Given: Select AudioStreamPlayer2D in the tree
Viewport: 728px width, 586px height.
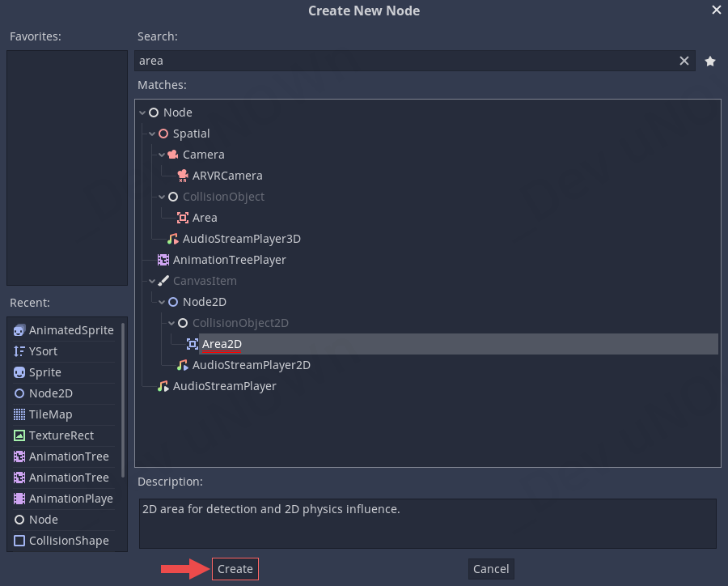Looking at the screenshot, I should point(252,365).
